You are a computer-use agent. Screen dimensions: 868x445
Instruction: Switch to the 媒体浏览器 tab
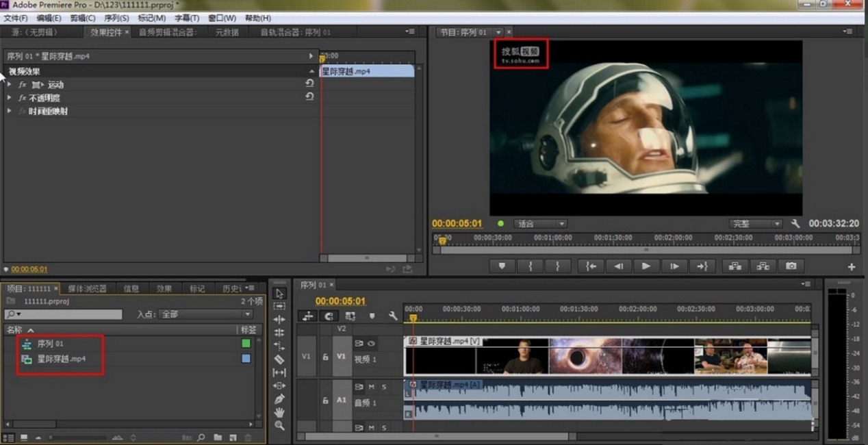click(87, 288)
